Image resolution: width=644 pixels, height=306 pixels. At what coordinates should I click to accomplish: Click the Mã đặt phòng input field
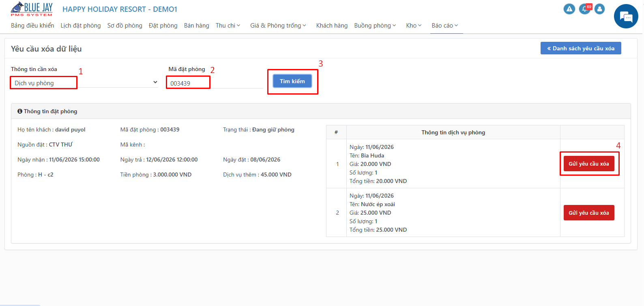coord(215,83)
